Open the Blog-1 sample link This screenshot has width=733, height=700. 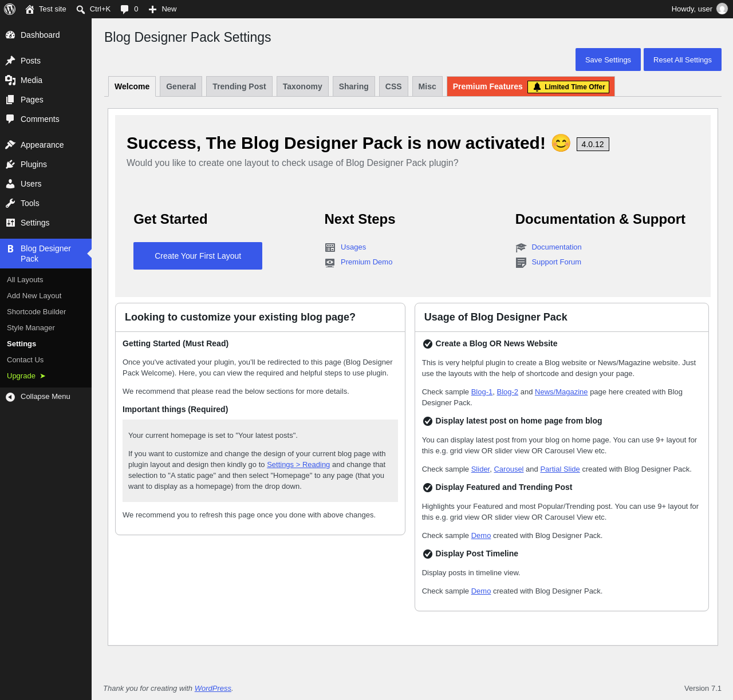[482, 392]
